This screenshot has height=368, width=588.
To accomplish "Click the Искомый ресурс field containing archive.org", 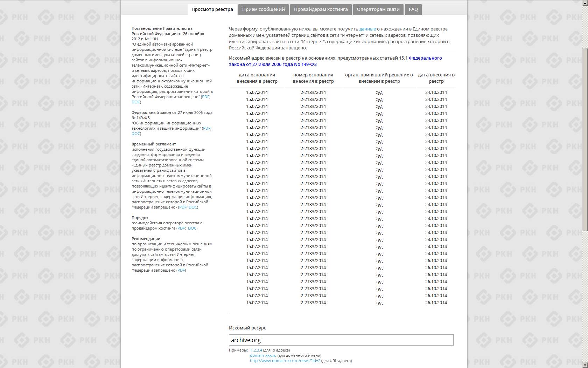I will pyautogui.click(x=341, y=340).
